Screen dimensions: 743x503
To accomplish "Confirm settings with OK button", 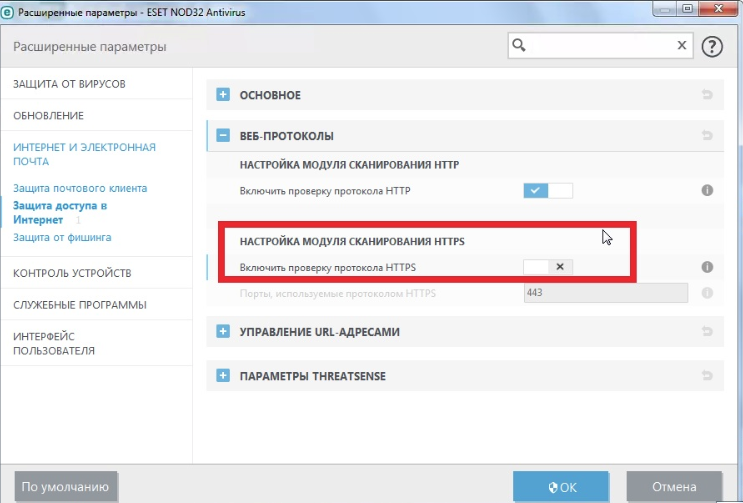I will (x=561, y=486).
